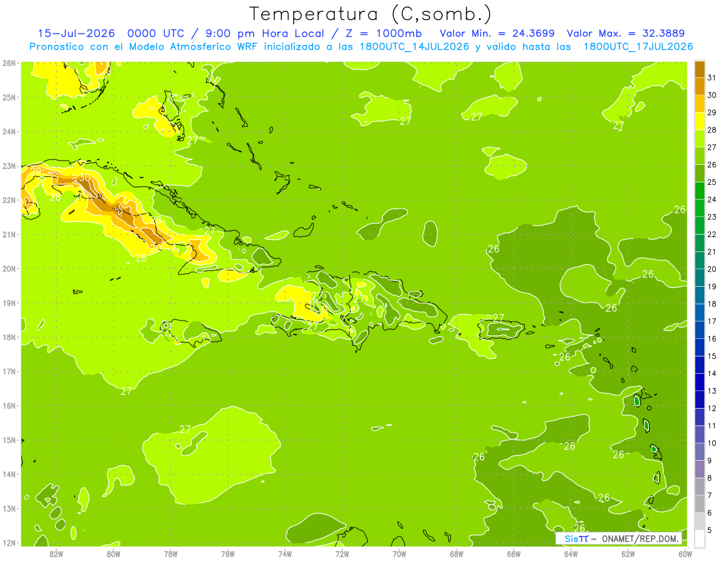
Task: Click the "80W" longitude label
Action: coord(113,554)
